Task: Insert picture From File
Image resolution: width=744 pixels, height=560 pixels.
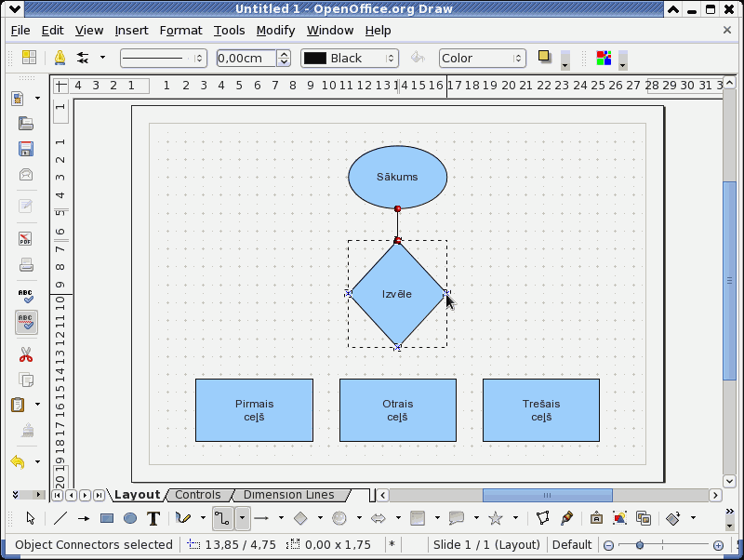Action: tap(619, 518)
